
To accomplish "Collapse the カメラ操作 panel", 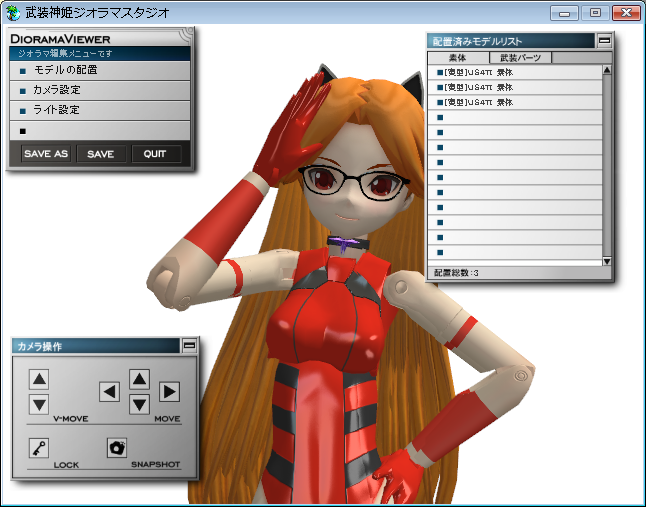I will click(190, 345).
